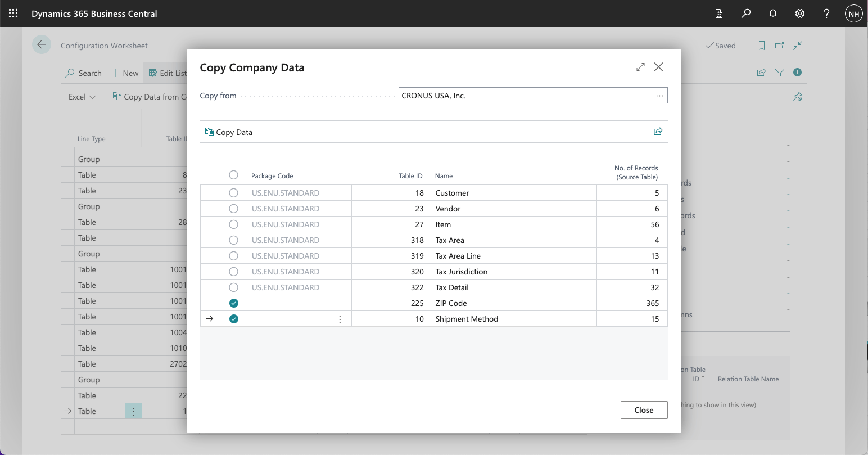Go back with the back arrow
This screenshot has width=868, height=455.
coord(42,45)
